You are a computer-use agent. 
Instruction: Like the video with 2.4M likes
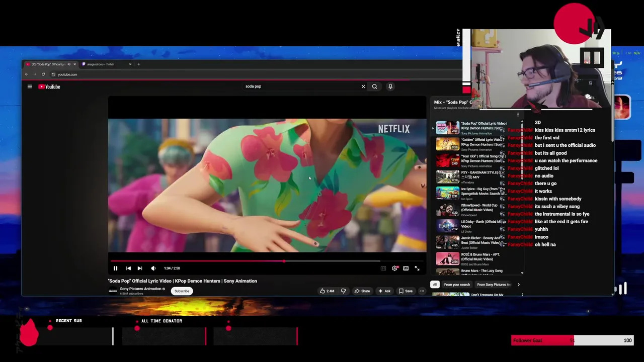[x=327, y=291]
